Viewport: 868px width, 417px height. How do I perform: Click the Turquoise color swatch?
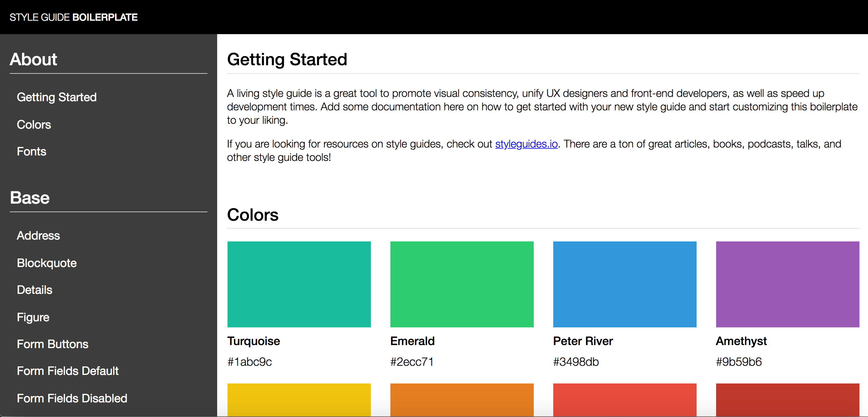coord(299,284)
